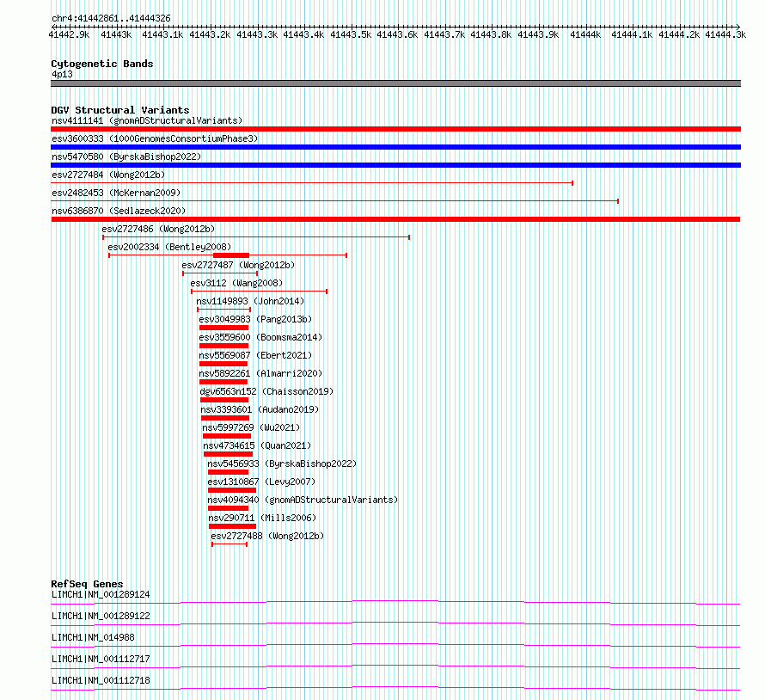
Task: Click the 41442.9k ruler tick label
Action: [70, 34]
